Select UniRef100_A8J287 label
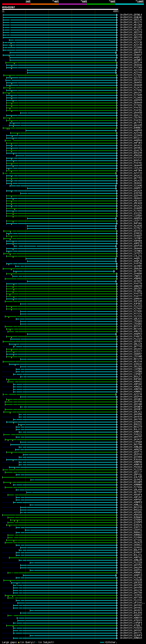 pyautogui.click(x=131, y=27)
